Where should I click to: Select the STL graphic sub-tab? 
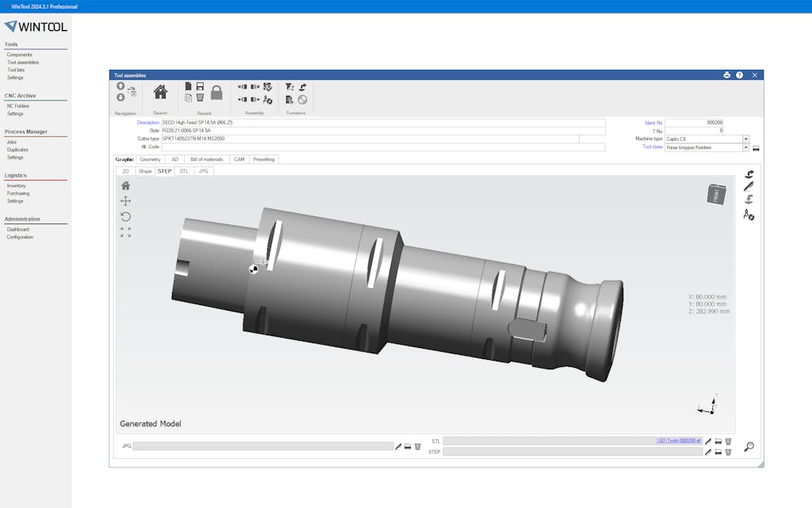(184, 171)
